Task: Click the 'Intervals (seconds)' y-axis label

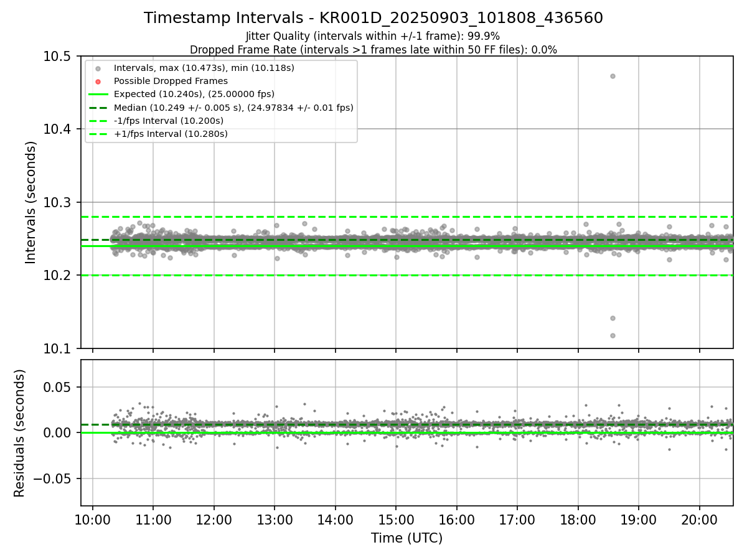Action: 31,202
